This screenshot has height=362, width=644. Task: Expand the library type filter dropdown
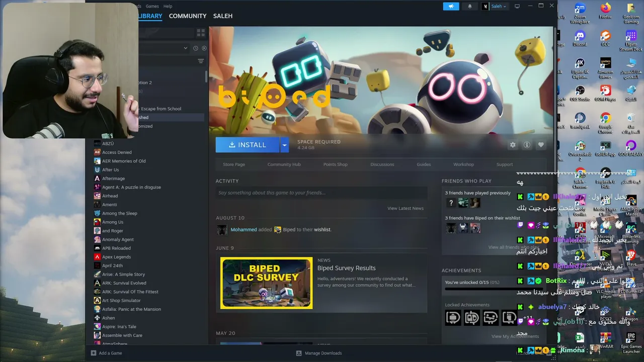tap(185, 48)
